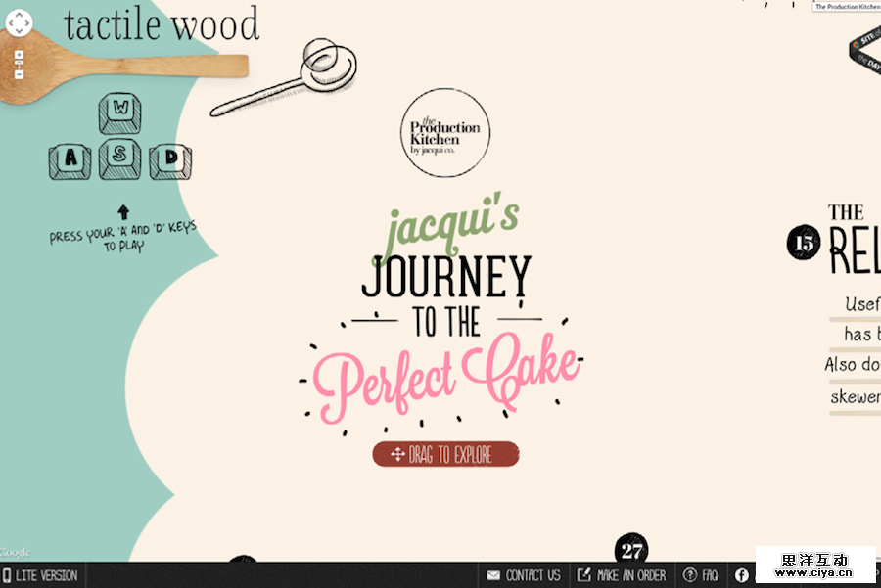Click the envelope icon beside Contact Us
The image size is (881, 588).
pos(492,575)
